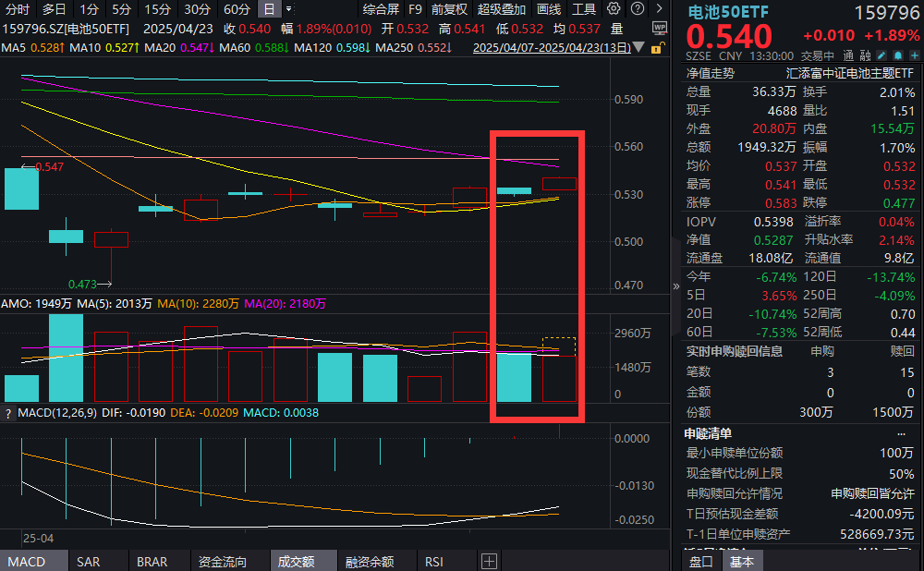Image resolution: width=924 pixels, height=571 pixels.
Task: Click the MA250 0.552 label
Action: (x=413, y=47)
